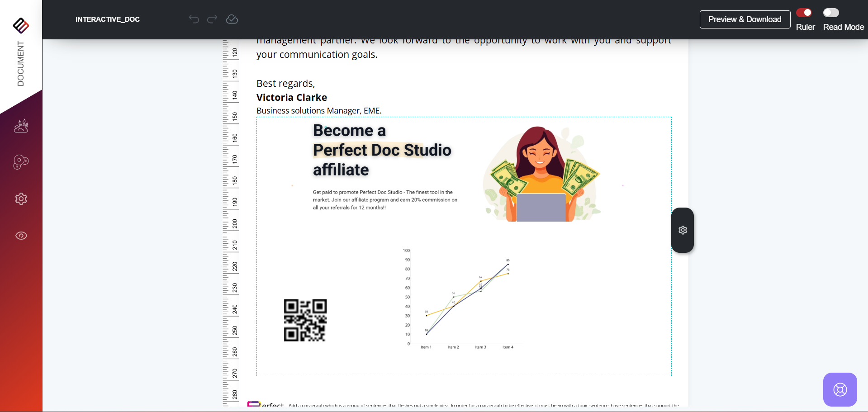Screen dimensions: 868x412
Task: Turn off the Ruler toggle
Action: tap(804, 13)
